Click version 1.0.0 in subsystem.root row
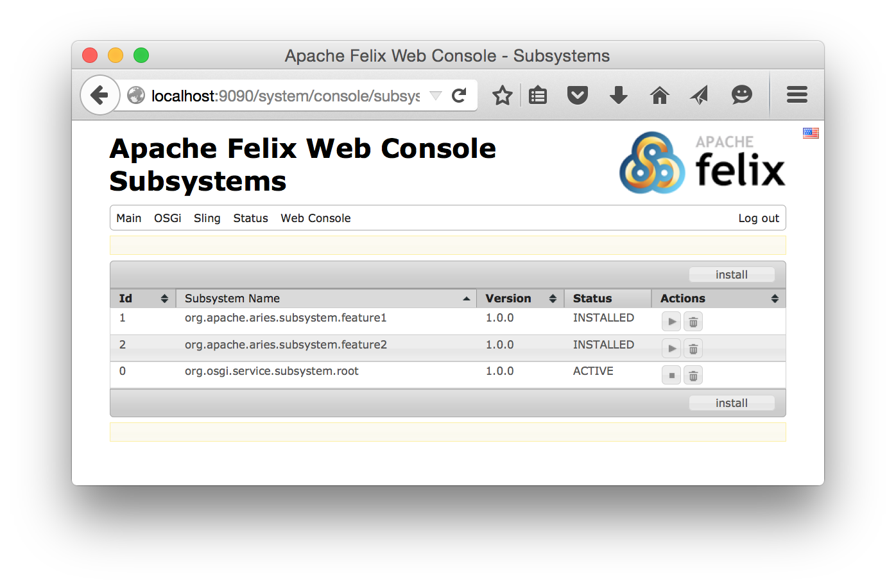896x588 pixels. 499,371
